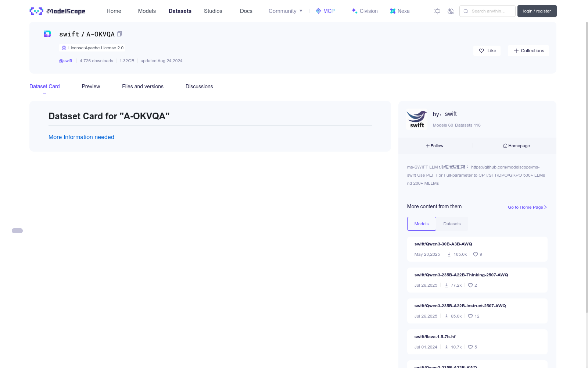Click the "Models 60" count text

(x=443, y=125)
